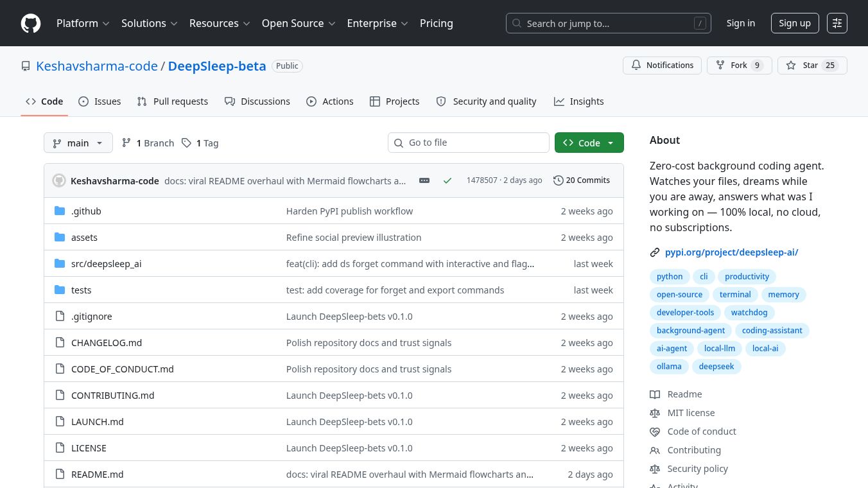Click the GitHub logo icon
The width and height of the screenshot is (868, 488).
pyautogui.click(x=31, y=23)
